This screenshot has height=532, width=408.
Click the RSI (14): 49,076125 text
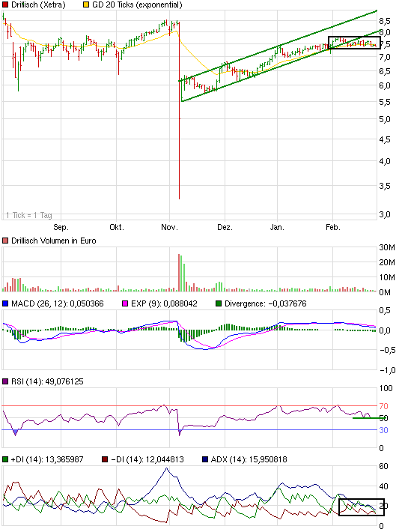click(x=47, y=381)
